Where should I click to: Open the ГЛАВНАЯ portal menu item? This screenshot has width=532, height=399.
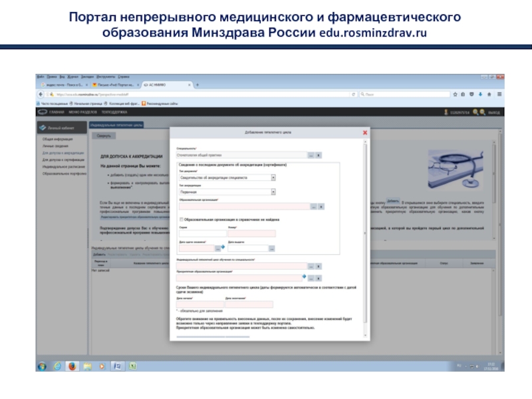pos(57,112)
